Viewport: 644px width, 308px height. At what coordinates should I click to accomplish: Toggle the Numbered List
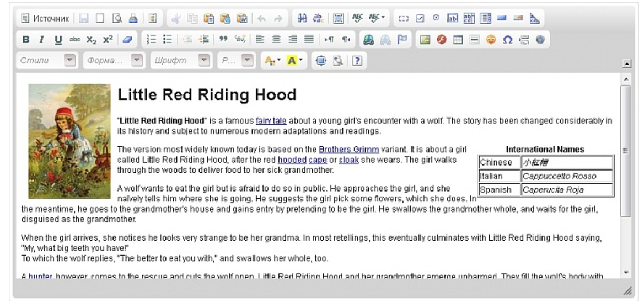(151, 40)
